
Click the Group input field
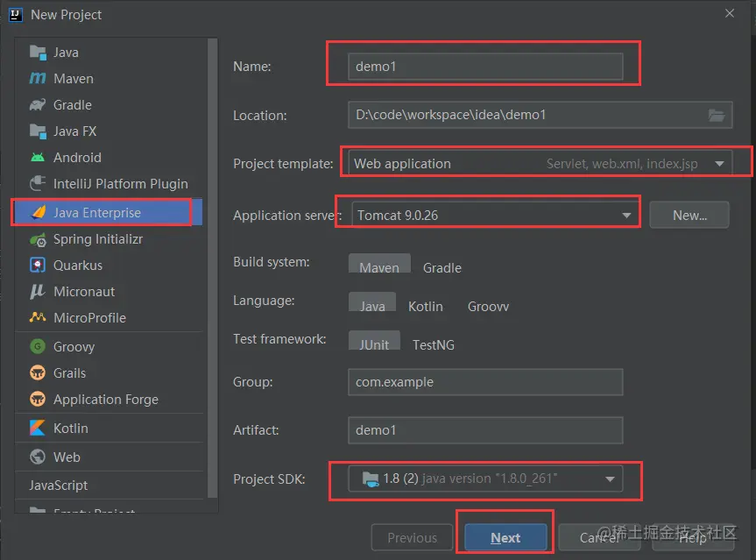click(485, 382)
